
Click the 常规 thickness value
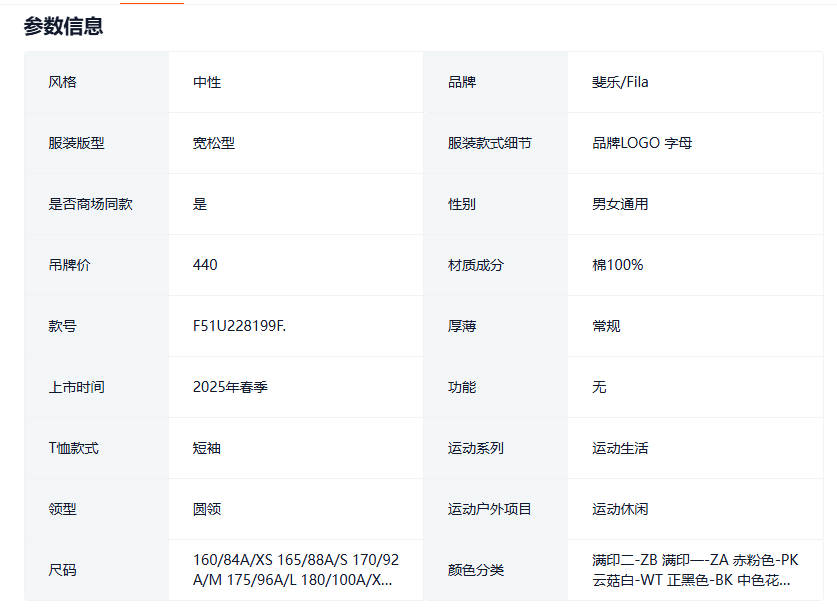tap(606, 326)
